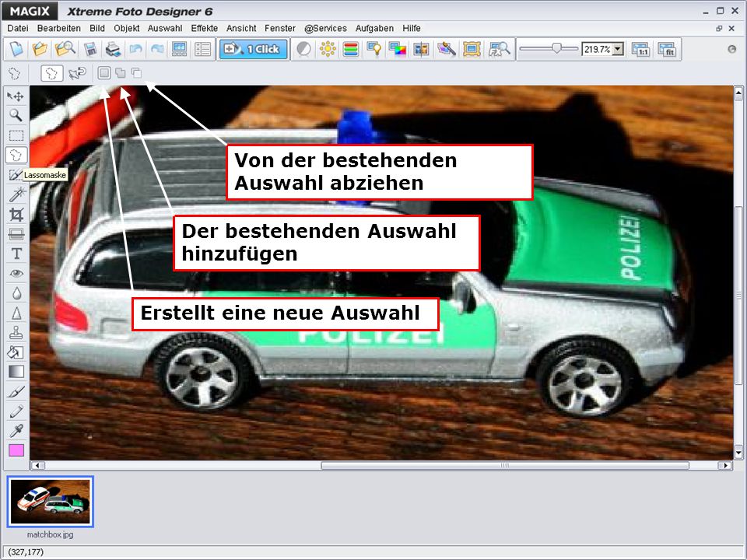Select the red-eye removal eye tool
Viewport: 747px width, 560px height.
click(16, 273)
